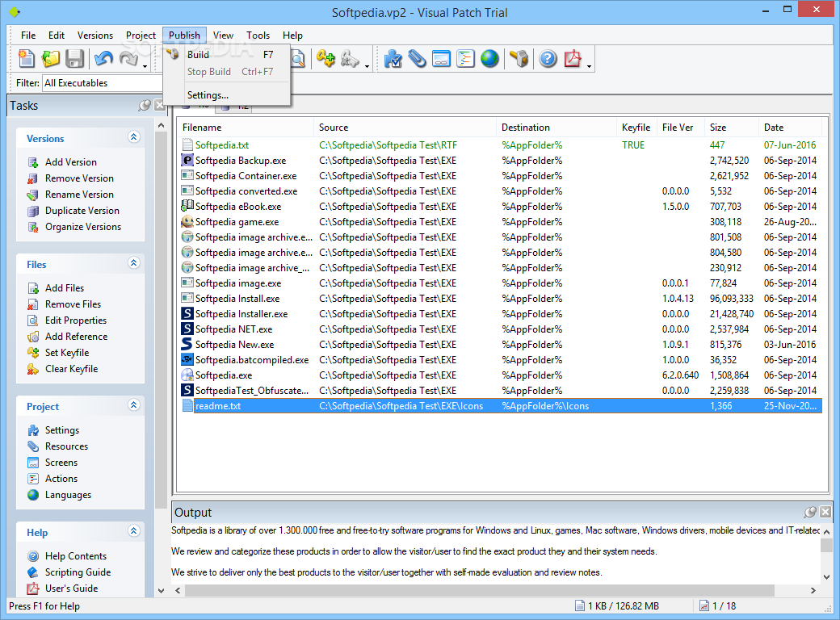The width and height of the screenshot is (840, 620).
Task: Open the View menu
Action: (223, 36)
